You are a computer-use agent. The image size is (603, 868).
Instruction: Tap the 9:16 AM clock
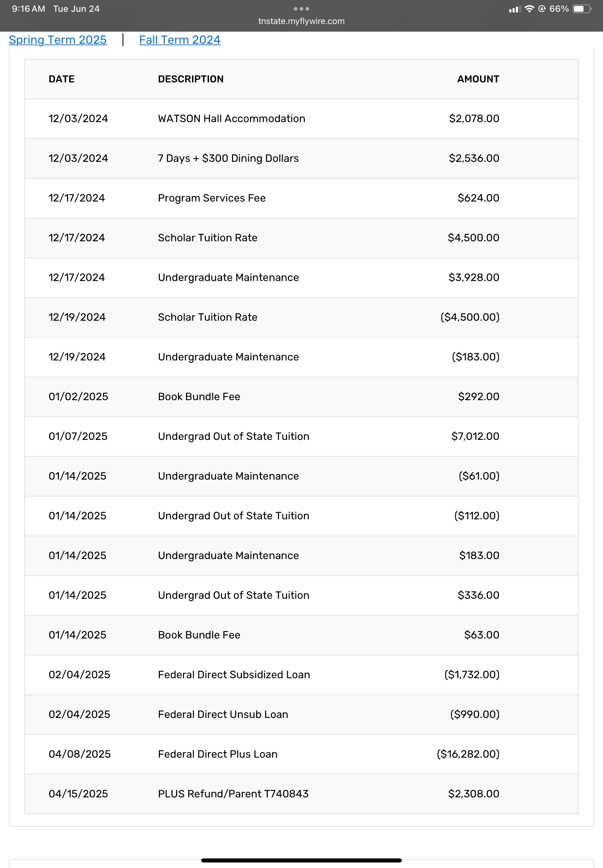28,9
